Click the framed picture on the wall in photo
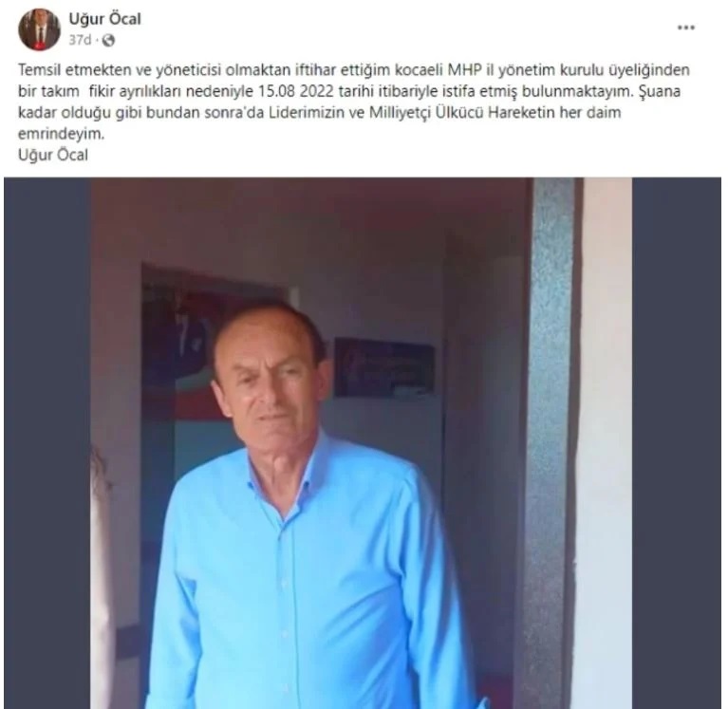728x709 pixels. [384, 366]
